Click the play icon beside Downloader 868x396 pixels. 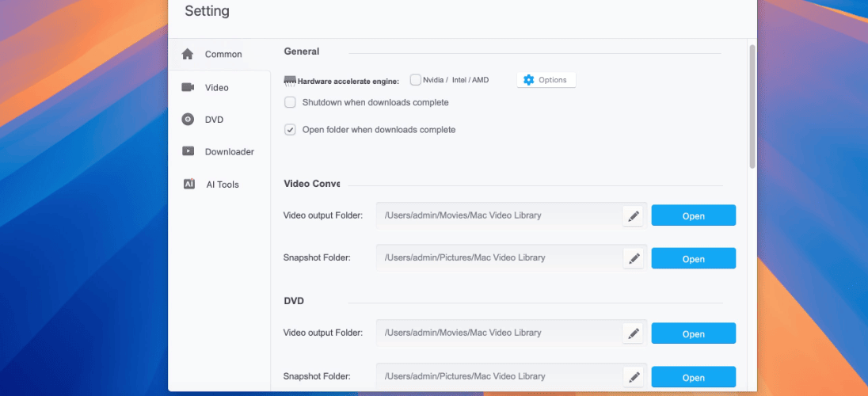188,150
